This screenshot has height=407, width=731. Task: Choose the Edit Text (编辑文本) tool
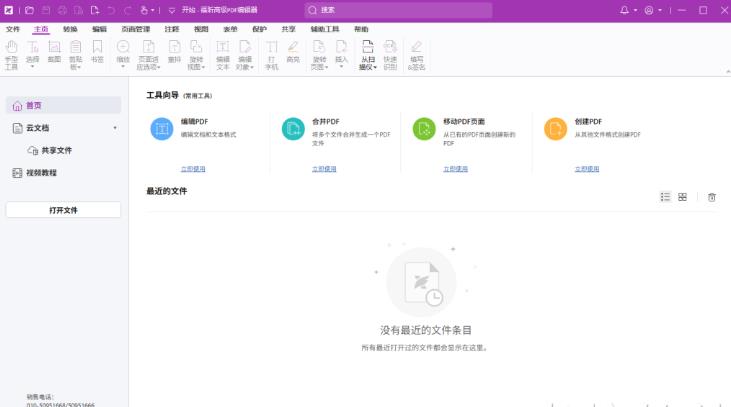(x=223, y=55)
